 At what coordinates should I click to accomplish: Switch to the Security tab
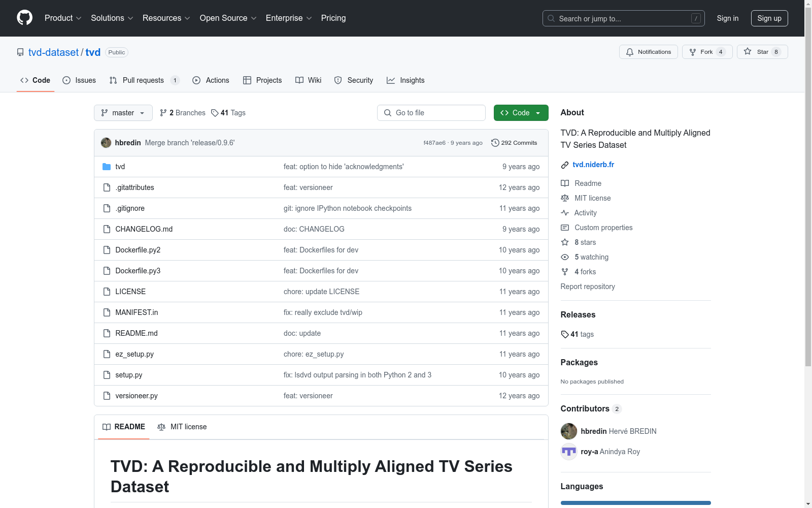point(354,80)
